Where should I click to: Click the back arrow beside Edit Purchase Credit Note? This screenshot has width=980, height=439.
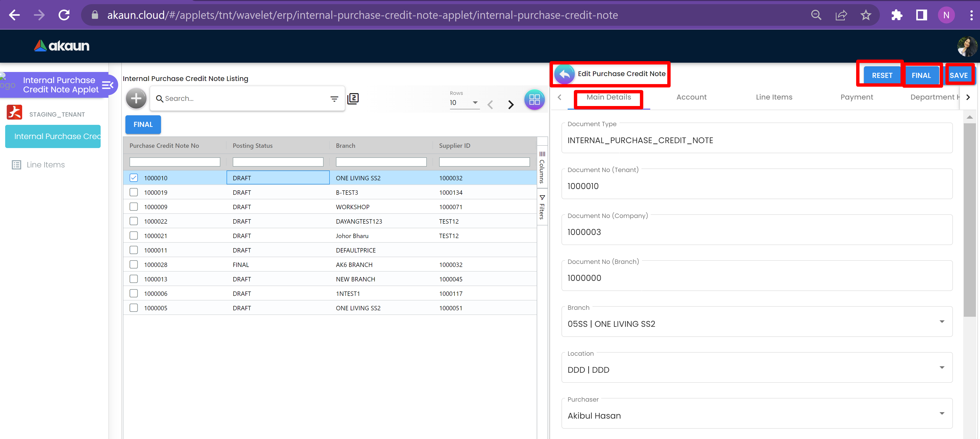(564, 74)
